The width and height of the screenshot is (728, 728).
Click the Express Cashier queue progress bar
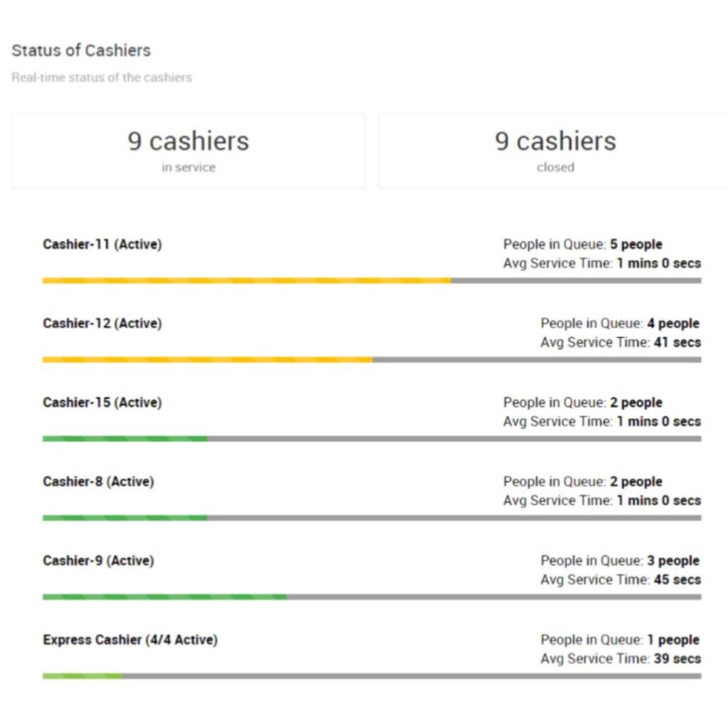82,675
